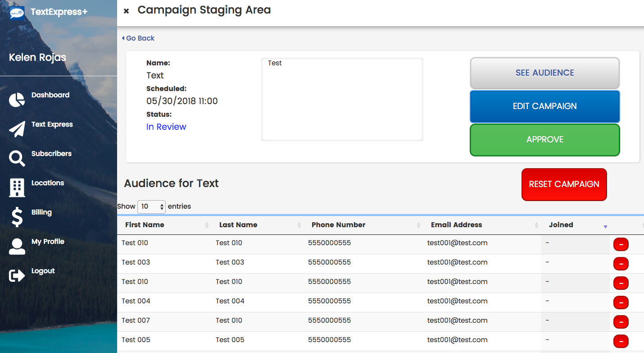The height and width of the screenshot is (353, 644).
Task: Click the Subscribers magnifier icon
Action: 17,159
